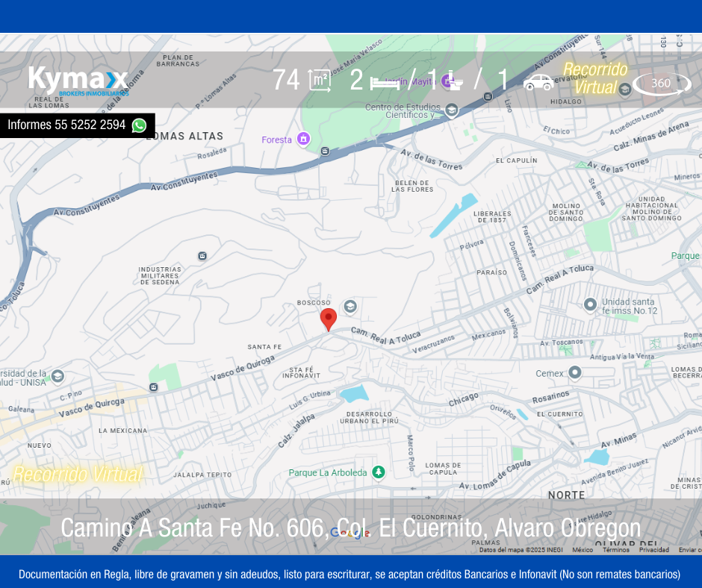This screenshot has width=702, height=588.
Task: Click the SANTA FE neighborhood label
Action: pyautogui.click(x=264, y=347)
